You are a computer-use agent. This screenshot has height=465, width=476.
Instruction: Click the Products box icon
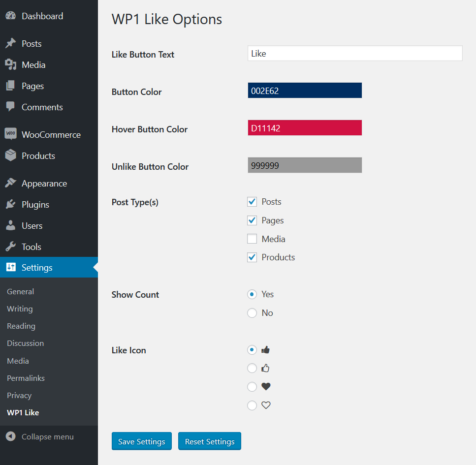click(11, 155)
